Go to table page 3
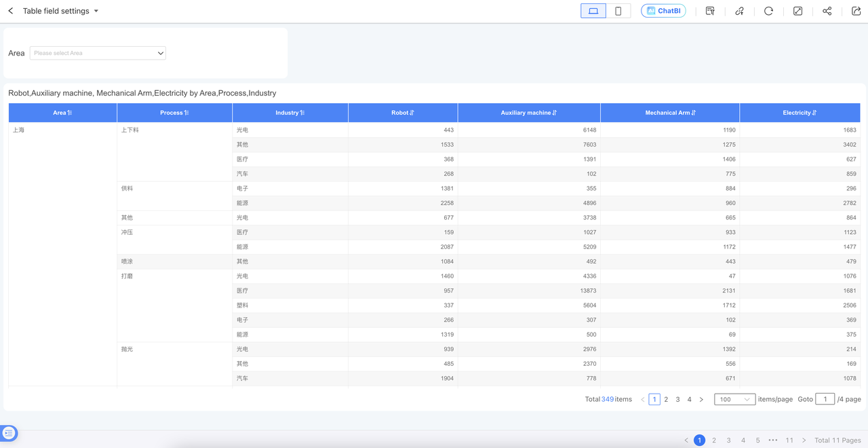The image size is (868, 448). coord(677,399)
